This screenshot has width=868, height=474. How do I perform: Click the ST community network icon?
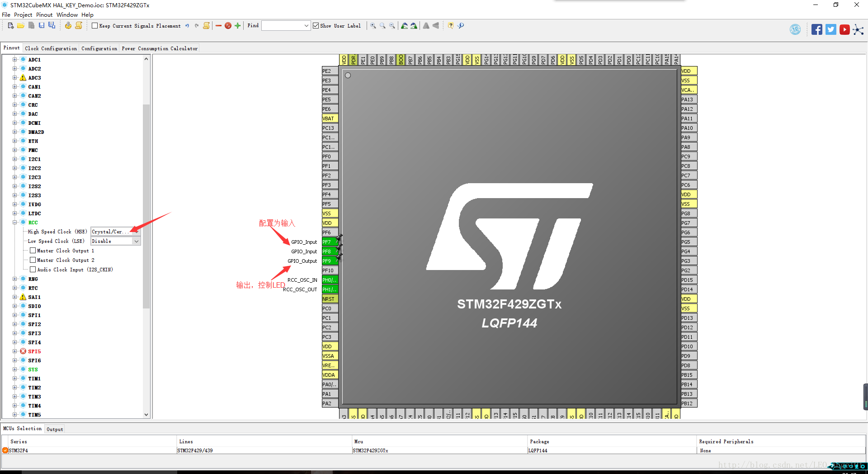(859, 30)
